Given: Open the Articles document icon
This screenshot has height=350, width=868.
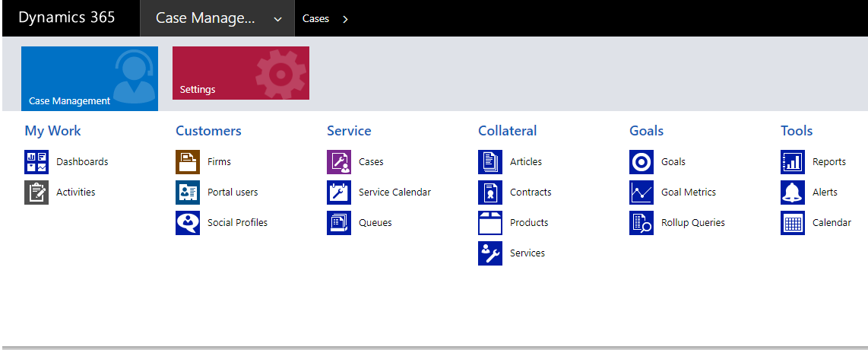Looking at the screenshot, I should click(490, 162).
